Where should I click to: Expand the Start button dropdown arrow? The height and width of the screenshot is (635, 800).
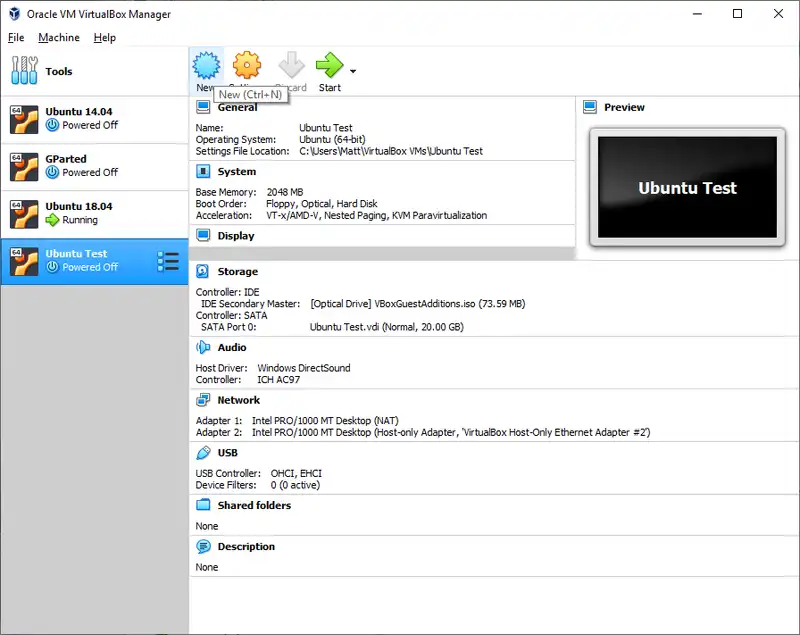[x=353, y=72]
